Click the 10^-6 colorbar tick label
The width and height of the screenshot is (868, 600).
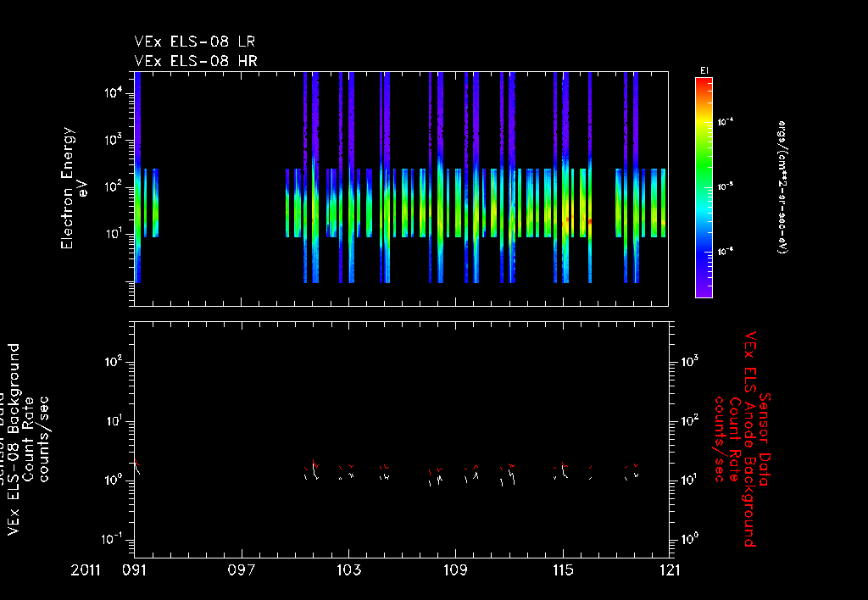[x=726, y=252]
